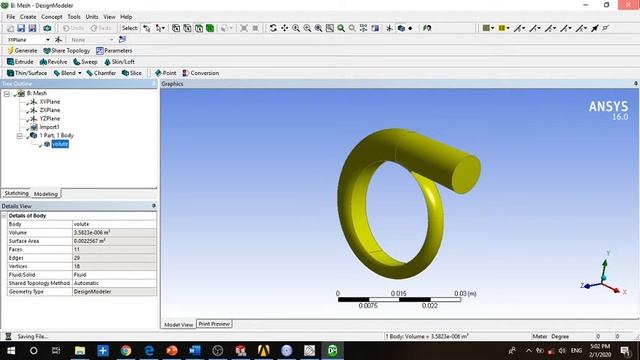Click the New Sketch icon

pyautogui.click(x=122, y=39)
